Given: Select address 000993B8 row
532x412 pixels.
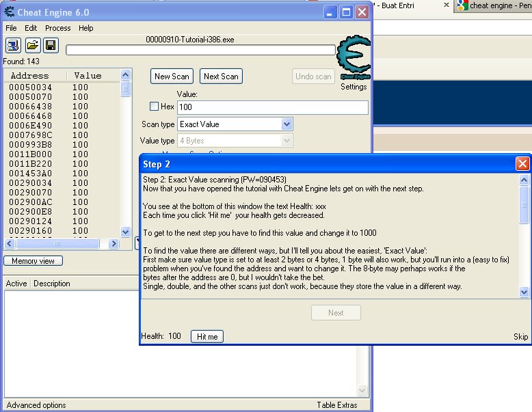Looking at the screenshot, I should 62,144.
